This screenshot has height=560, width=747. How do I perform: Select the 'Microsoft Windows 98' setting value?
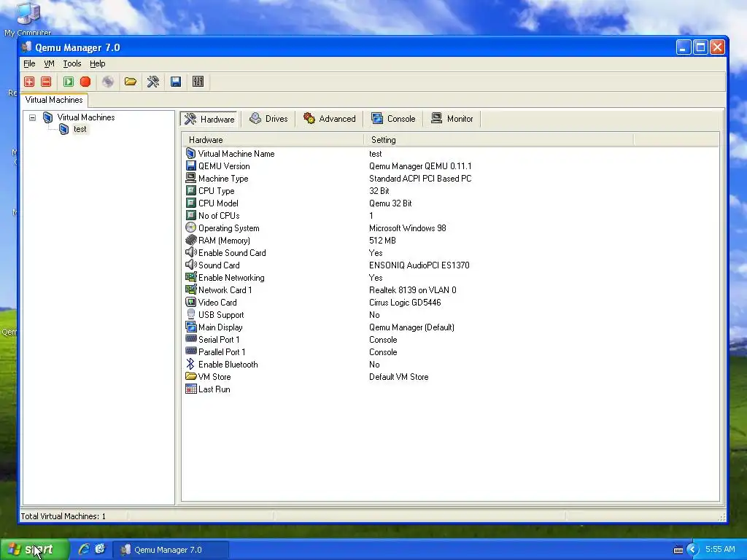[407, 228]
